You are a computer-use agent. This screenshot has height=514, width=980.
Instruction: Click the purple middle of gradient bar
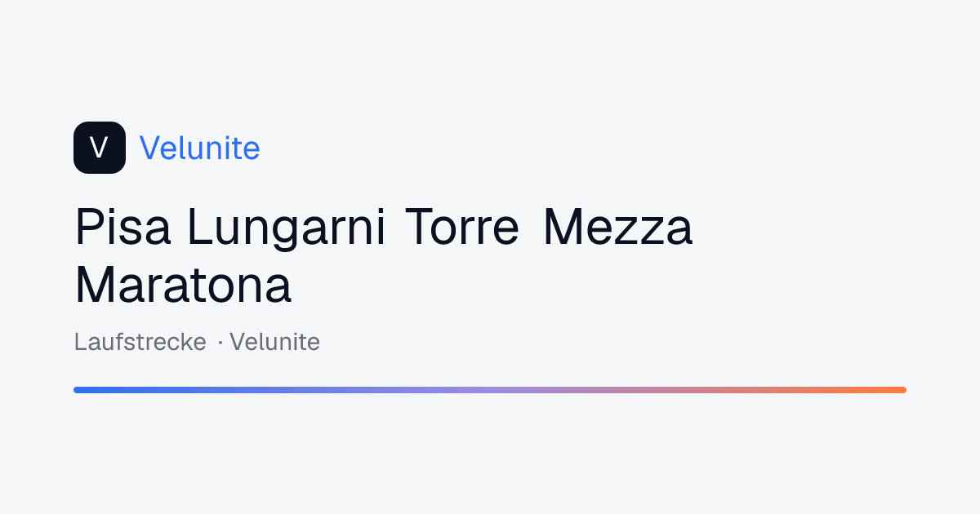coord(490,390)
